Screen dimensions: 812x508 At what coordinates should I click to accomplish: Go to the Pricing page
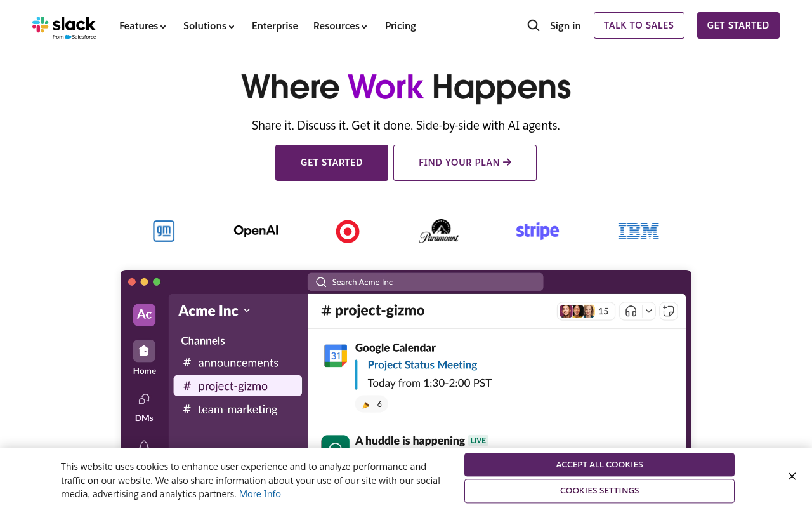pos(400,25)
